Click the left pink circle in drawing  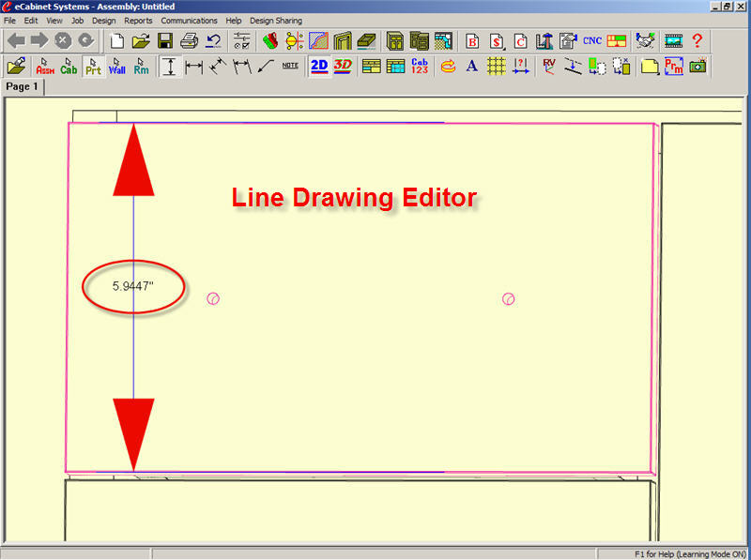tap(213, 298)
